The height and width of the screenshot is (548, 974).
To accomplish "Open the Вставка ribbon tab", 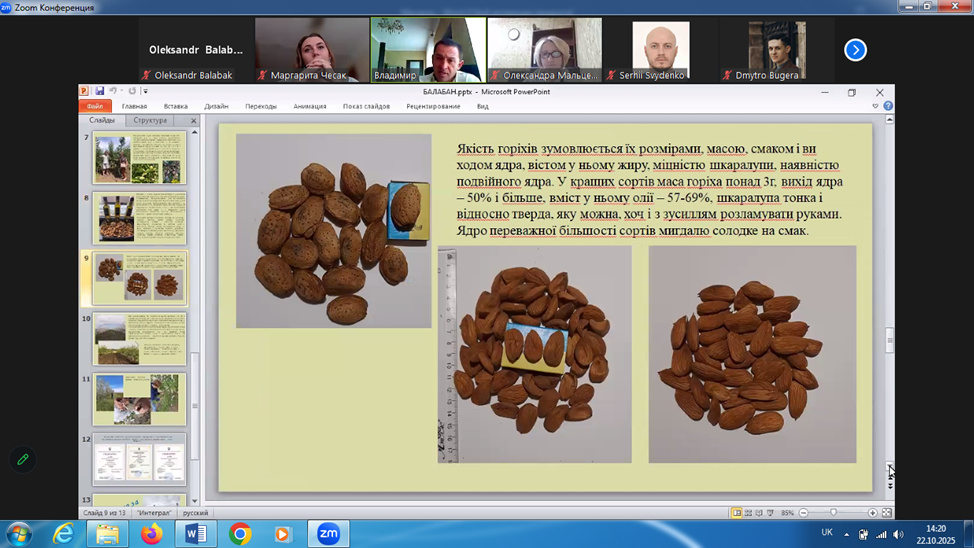I will 175,106.
